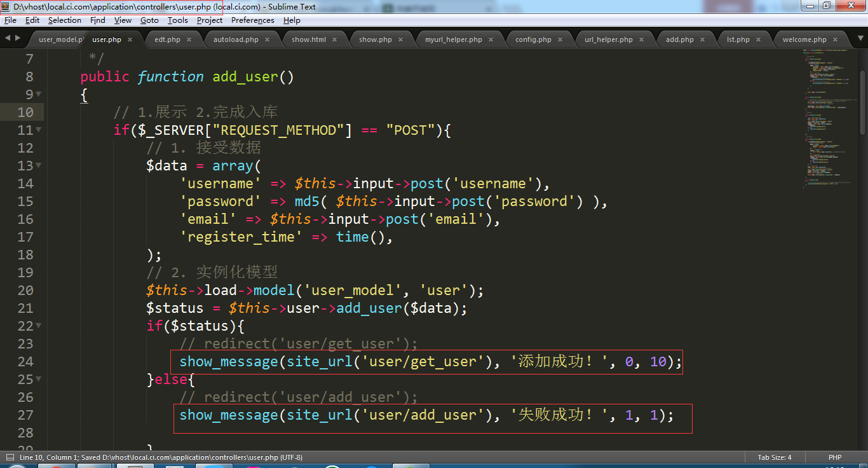Switch to the myurl_helper.php tab
The height and width of the screenshot is (468, 868).
tap(453, 39)
